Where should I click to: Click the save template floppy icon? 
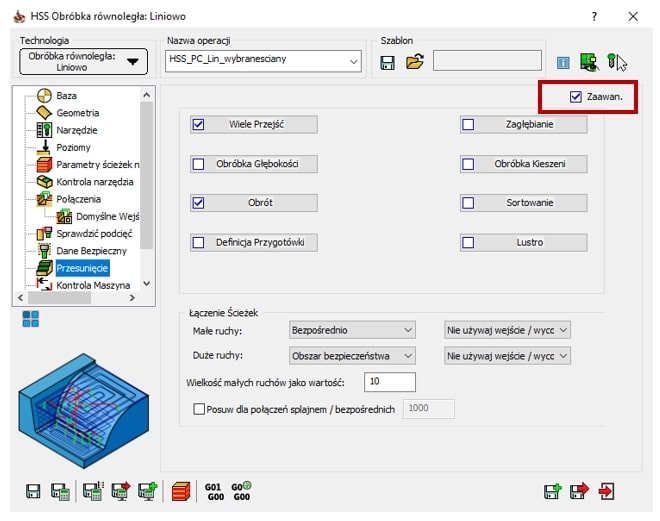coord(387,63)
